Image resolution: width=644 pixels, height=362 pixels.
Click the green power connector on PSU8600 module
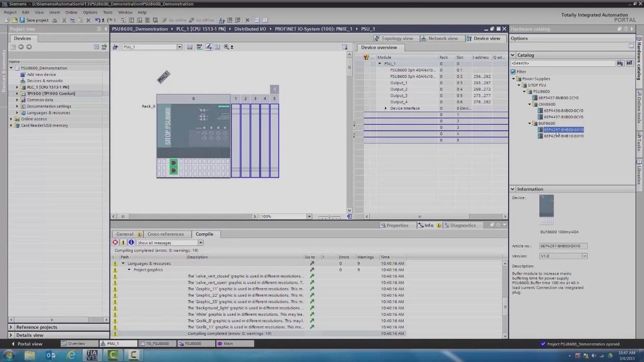tap(173, 166)
